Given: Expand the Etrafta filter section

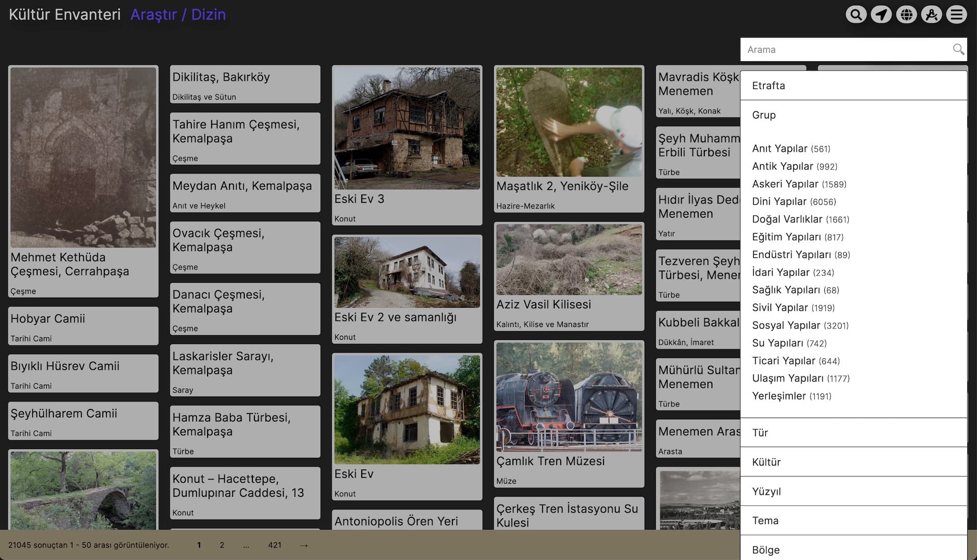Looking at the screenshot, I should [853, 85].
